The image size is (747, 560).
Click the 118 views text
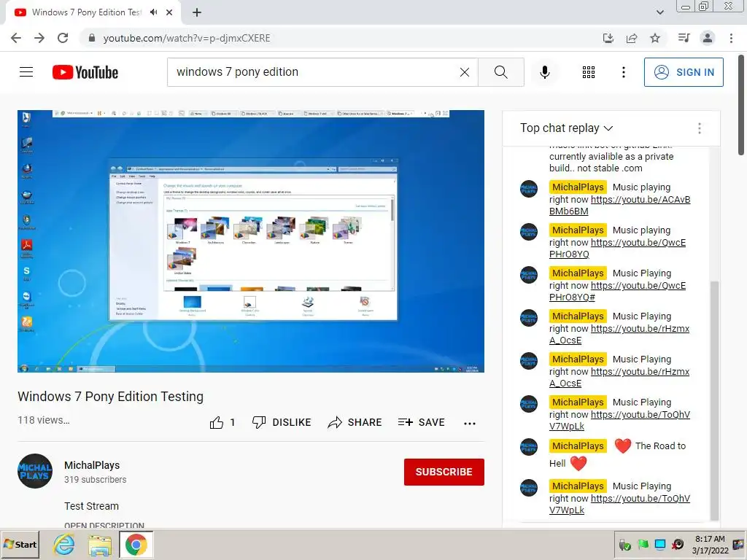point(43,420)
